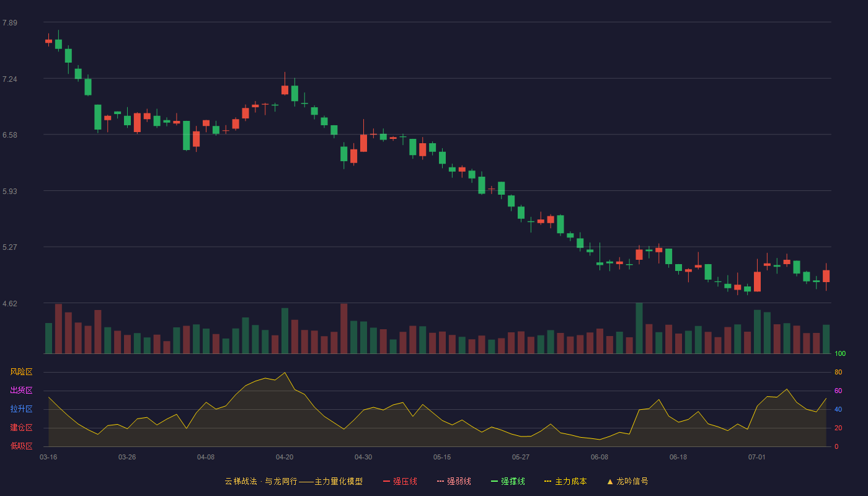Click the magenta 60 indicator scale value

838,391
